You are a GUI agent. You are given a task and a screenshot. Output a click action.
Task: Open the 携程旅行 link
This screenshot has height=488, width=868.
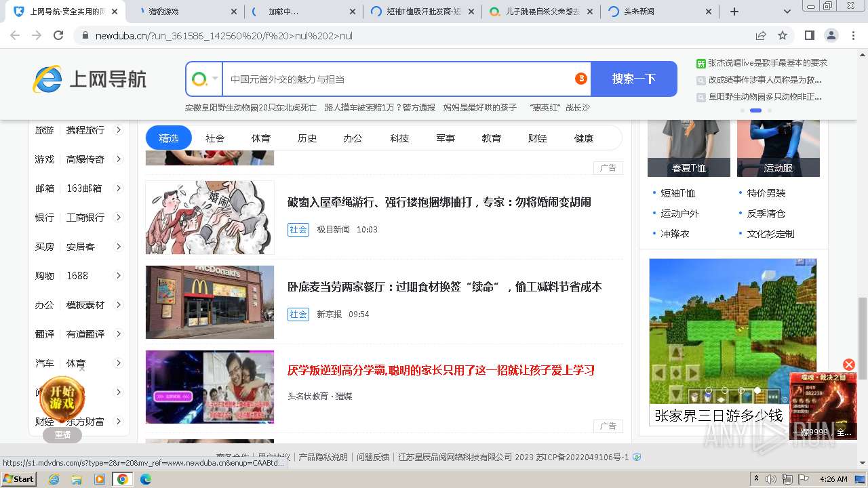pos(85,130)
